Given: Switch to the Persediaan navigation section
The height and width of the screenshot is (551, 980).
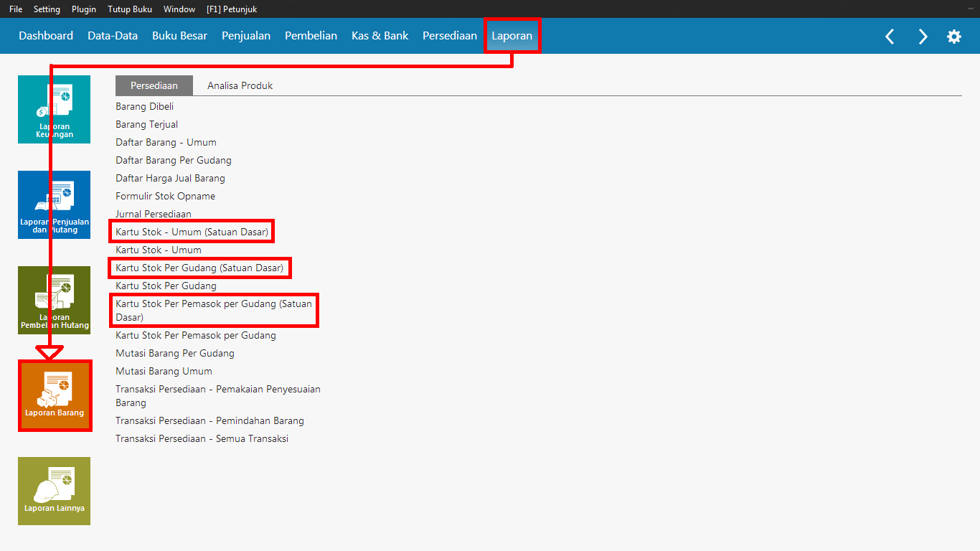Looking at the screenshot, I should pyautogui.click(x=450, y=36).
